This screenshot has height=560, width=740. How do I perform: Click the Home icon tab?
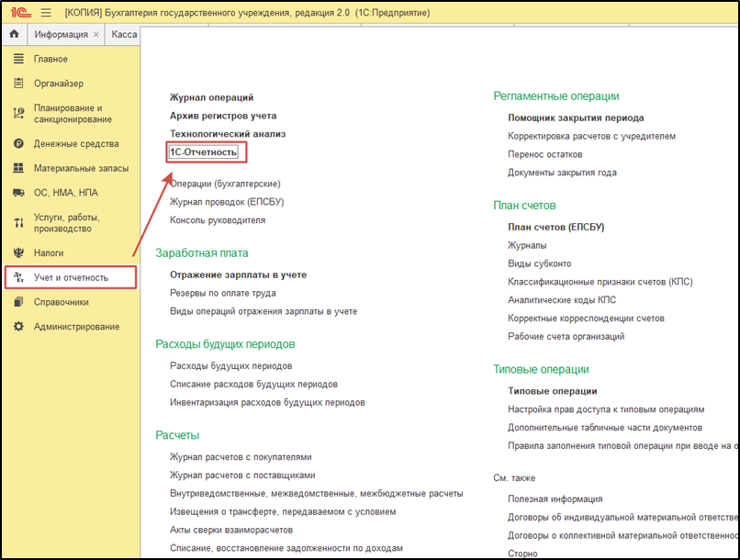14,34
